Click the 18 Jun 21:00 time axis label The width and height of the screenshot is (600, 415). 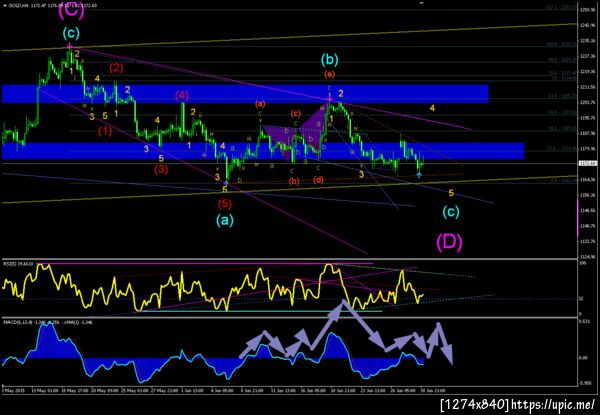tap(342, 391)
